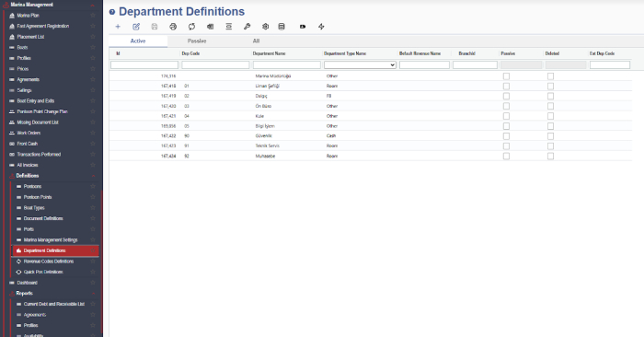The width and height of the screenshot is (644, 337).
Task: Toggle Deleted checkbox for Teknik Servis row
Action: pyautogui.click(x=551, y=145)
